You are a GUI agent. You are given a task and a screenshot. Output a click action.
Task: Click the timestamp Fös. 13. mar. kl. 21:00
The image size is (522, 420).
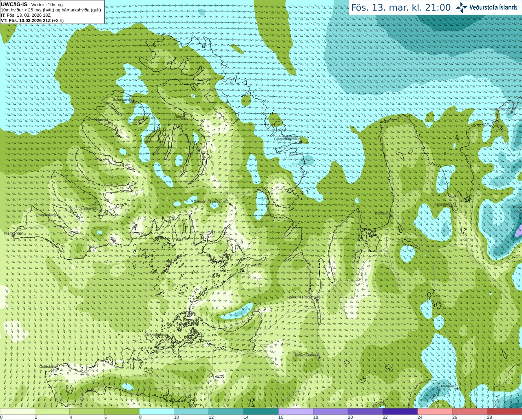(x=401, y=8)
